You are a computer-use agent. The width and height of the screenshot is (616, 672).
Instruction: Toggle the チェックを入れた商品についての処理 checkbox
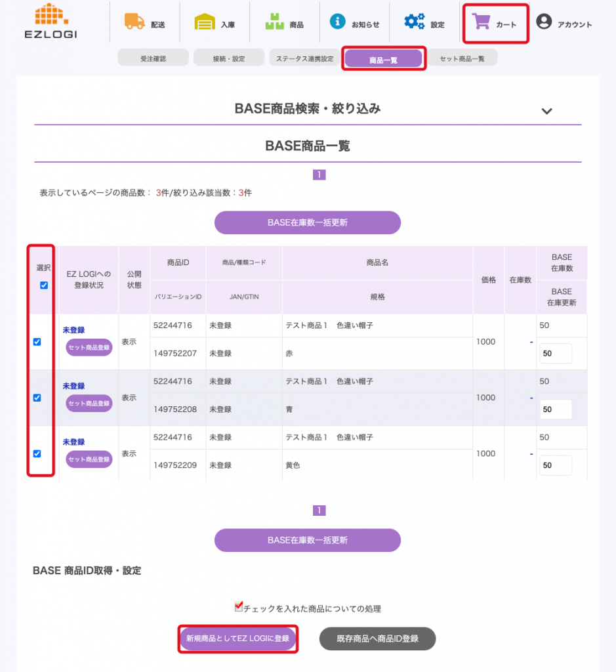click(x=239, y=607)
